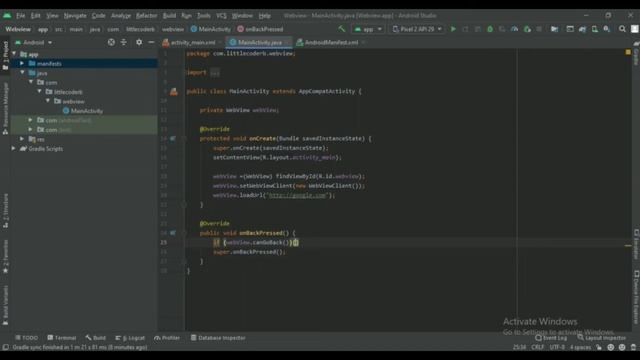The height and width of the screenshot is (360, 640).
Task: Click override gutter icon next to onCreate
Action: [x=173, y=139]
